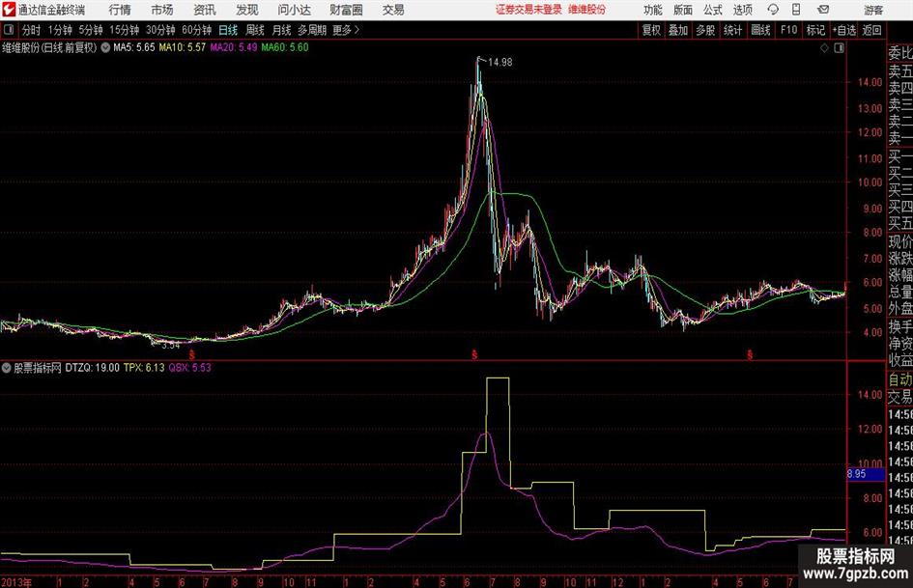Image resolution: width=913 pixels, height=588 pixels.
Task: Click the blue 8.95 price axis label
Action: (x=865, y=474)
